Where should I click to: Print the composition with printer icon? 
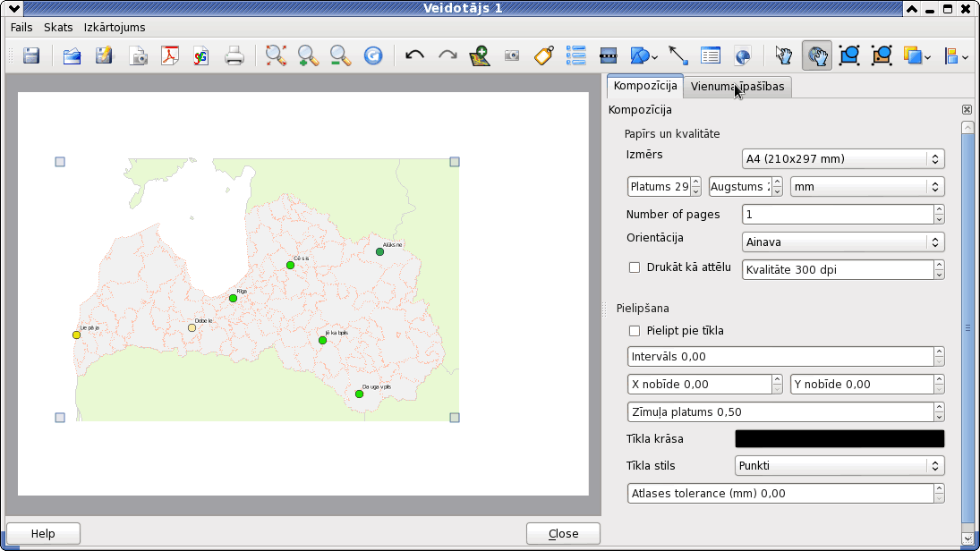point(234,56)
